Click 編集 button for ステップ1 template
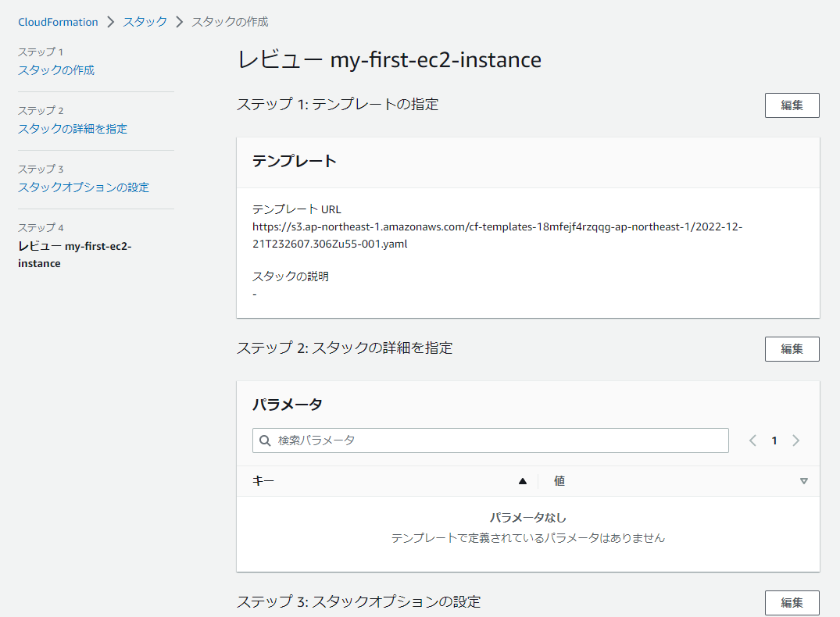Image resolution: width=840 pixels, height=617 pixels. coord(792,105)
